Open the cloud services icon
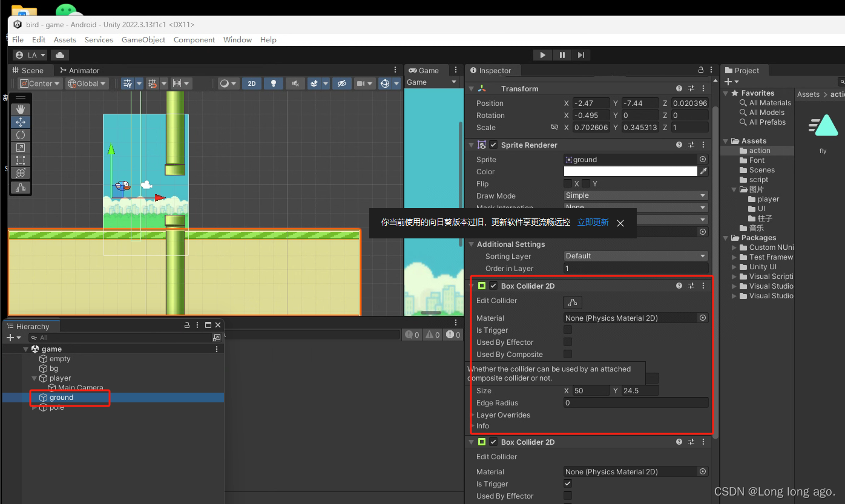The width and height of the screenshot is (845, 504). tap(60, 55)
